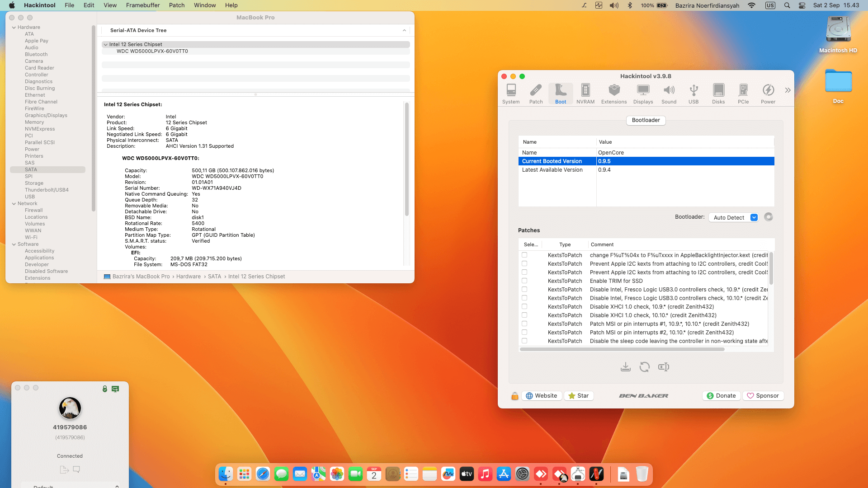Collapse the Network sidebar group
Screen dimensions: 868x488
coord(14,204)
